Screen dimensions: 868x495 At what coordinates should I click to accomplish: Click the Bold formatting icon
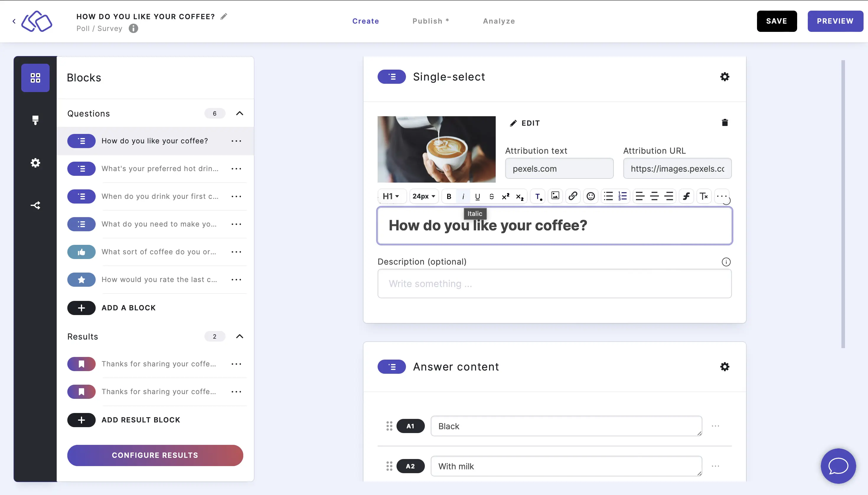coord(449,196)
